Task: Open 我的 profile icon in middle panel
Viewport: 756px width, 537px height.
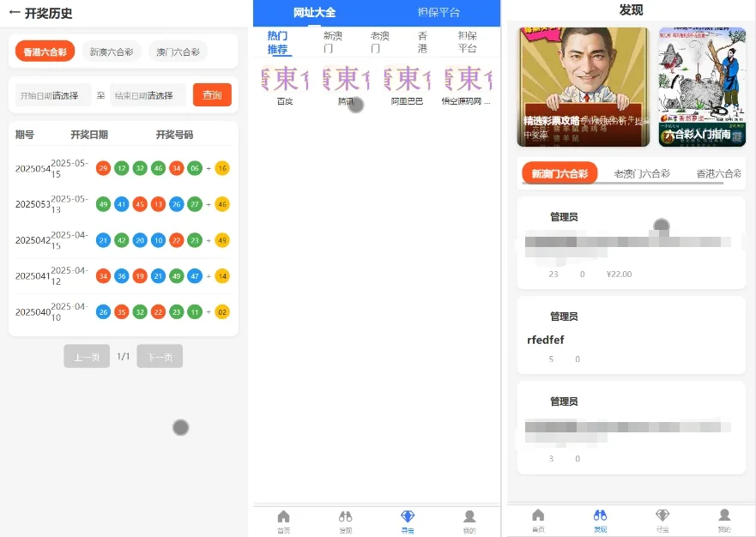Action: [469, 521]
